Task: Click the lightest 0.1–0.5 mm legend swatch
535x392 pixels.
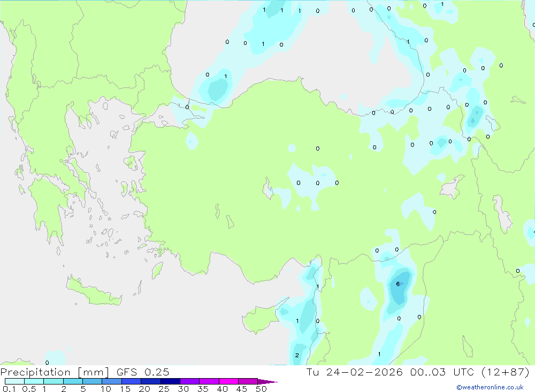Action: [14, 381]
